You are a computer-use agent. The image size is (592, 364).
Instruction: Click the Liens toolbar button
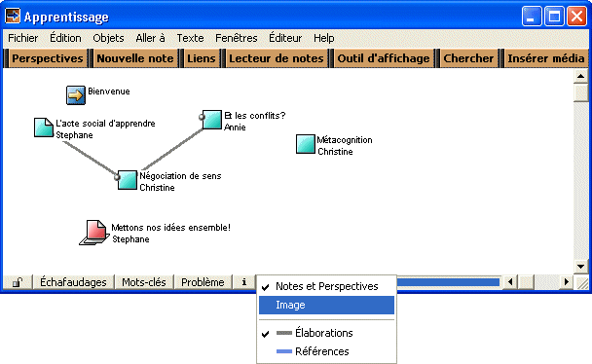coord(202,58)
